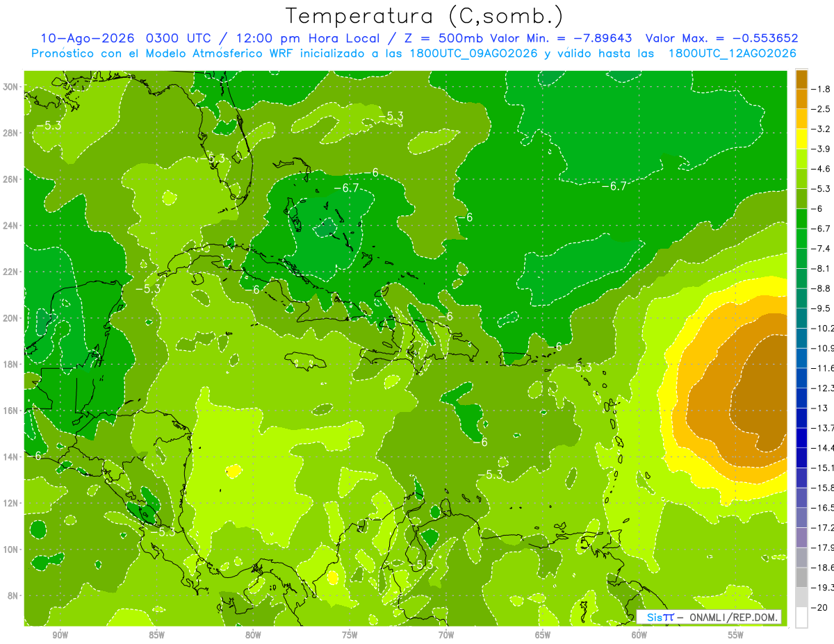The width and height of the screenshot is (834, 644).
Task: Click the "-2.5" color scale value
Action: [821, 109]
